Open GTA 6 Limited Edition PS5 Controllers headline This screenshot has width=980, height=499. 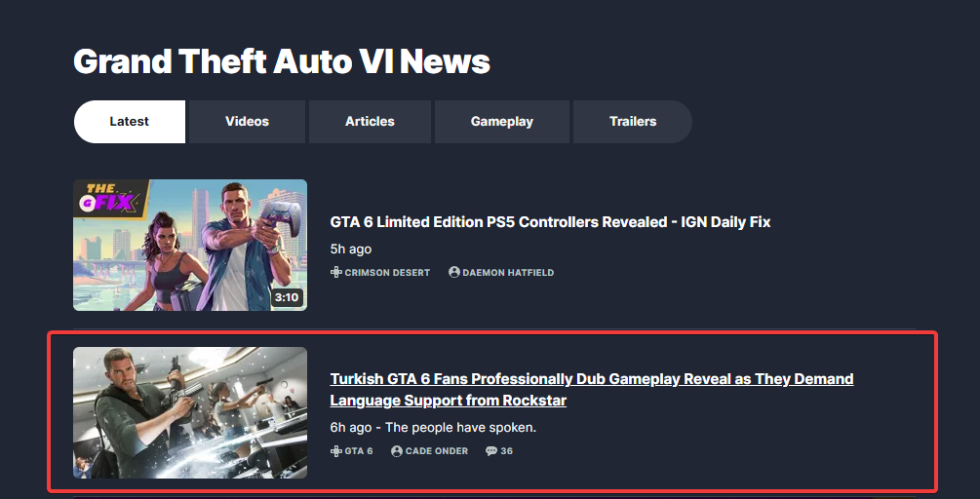550,221
